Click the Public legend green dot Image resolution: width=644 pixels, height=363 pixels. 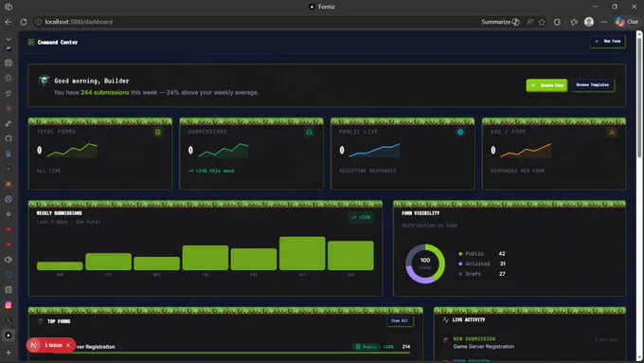point(460,254)
